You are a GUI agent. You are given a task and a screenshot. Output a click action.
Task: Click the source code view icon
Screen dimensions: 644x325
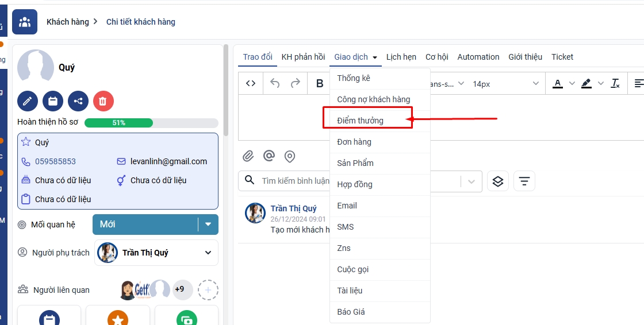(x=251, y=84)
